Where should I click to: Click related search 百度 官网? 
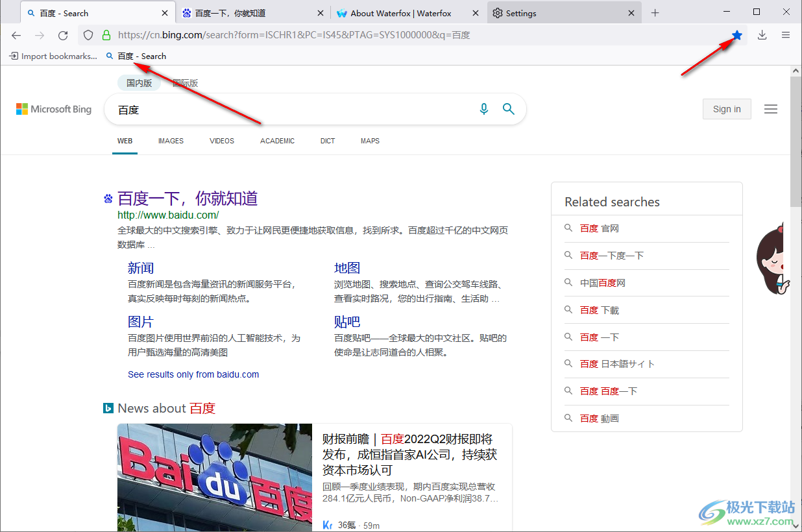pyautogui.click(x=600, y=228)
